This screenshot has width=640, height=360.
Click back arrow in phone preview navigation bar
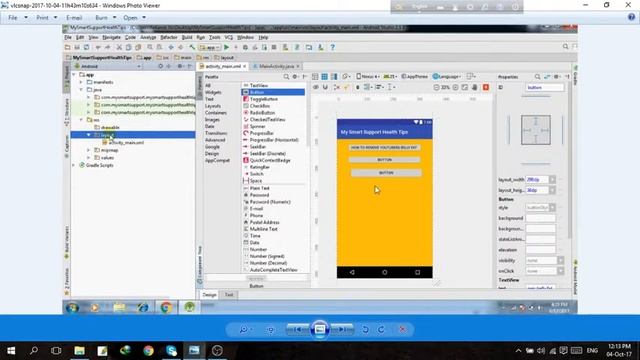(352, 272)
